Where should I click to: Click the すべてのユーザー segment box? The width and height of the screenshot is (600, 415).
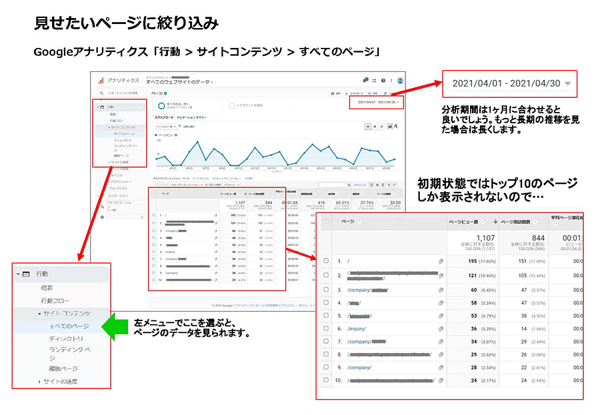[x=188, y=106]
